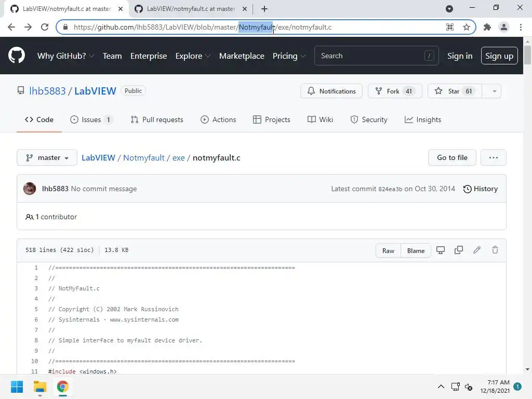Open Chrome three-dot menu
Image resolution: width=532 pixels, height=399 pixels.
[521, 27]
